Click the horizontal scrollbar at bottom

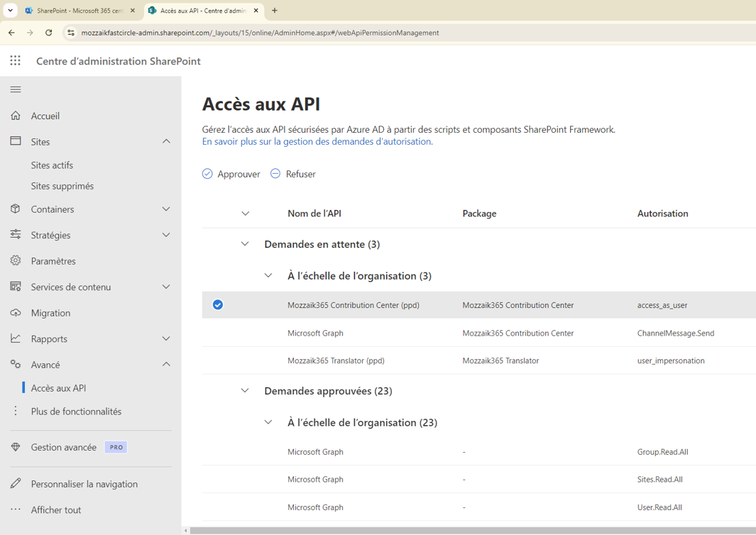coord(473,531)
